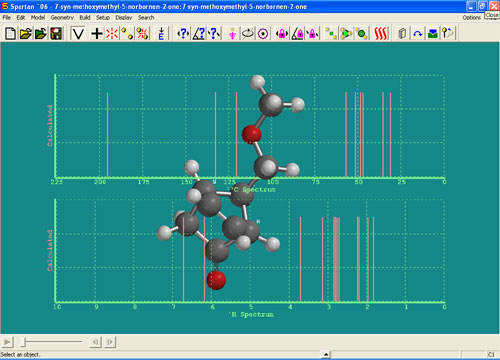Click the Define Plane triangle icon

[x=346, y=34]
